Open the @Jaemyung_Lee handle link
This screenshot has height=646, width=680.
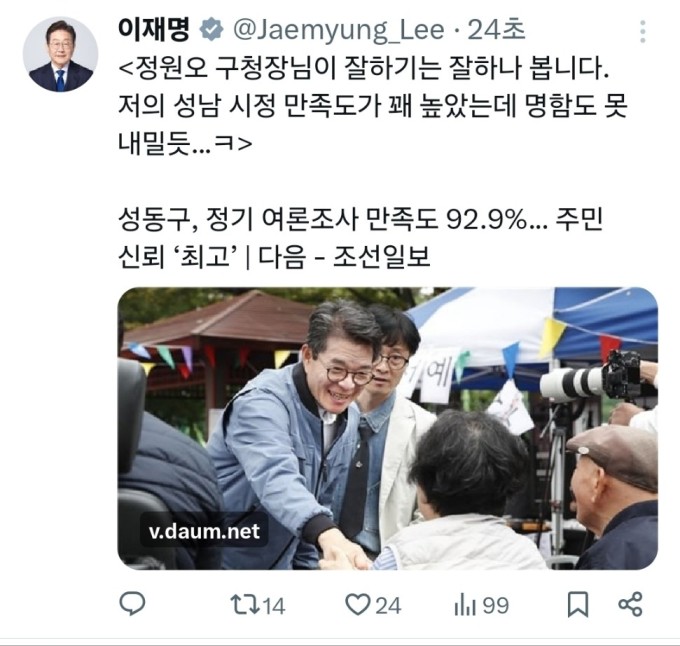339,30
